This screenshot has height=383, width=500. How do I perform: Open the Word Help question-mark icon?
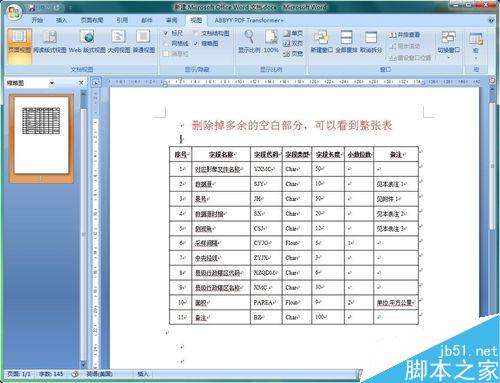tap(491, 20)
